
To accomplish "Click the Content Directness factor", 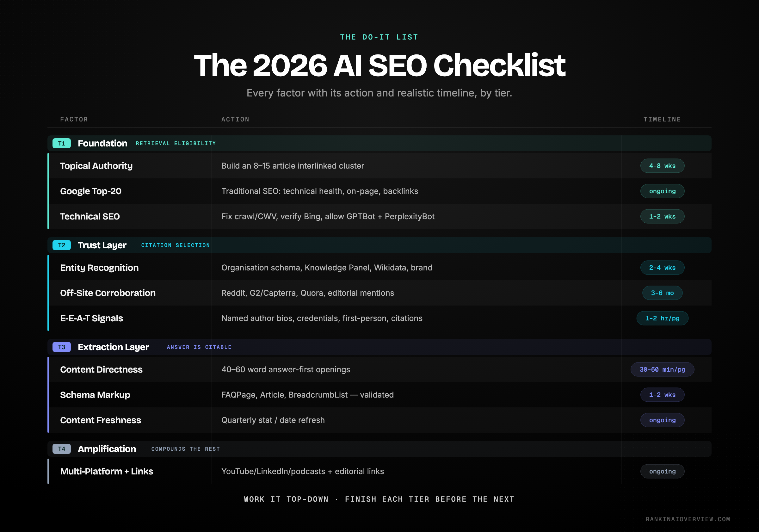I will coord(101,369).
